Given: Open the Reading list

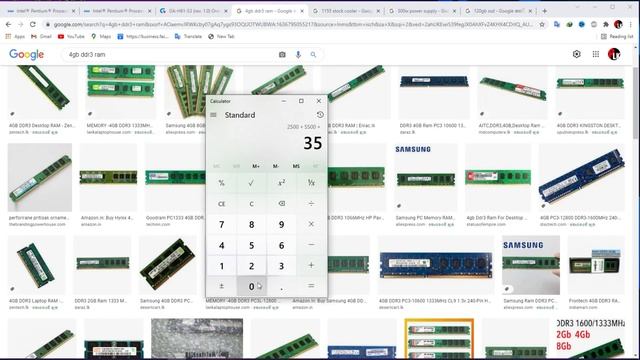Looking at the screenshot, I should [617, 36].
